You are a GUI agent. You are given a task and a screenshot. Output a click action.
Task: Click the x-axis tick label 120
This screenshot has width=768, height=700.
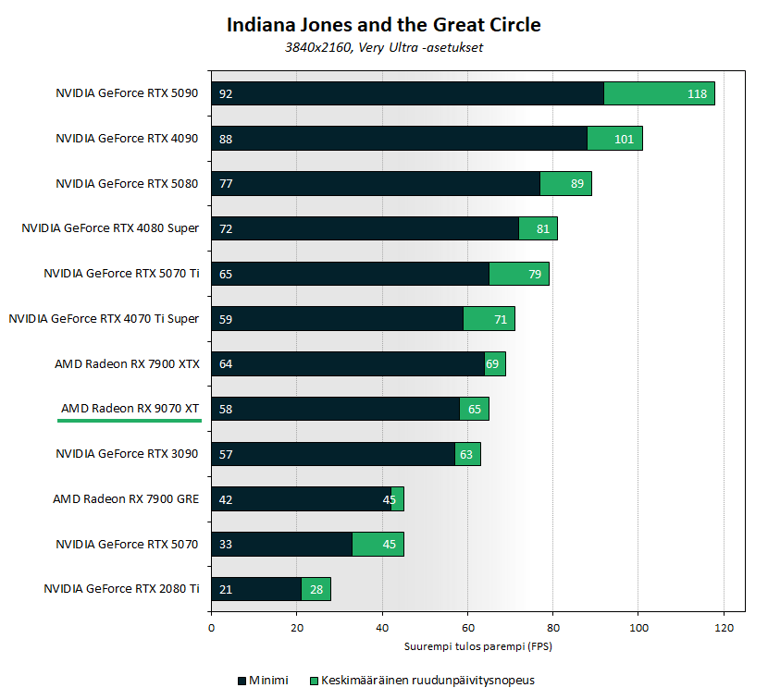[x=724, y=628]
